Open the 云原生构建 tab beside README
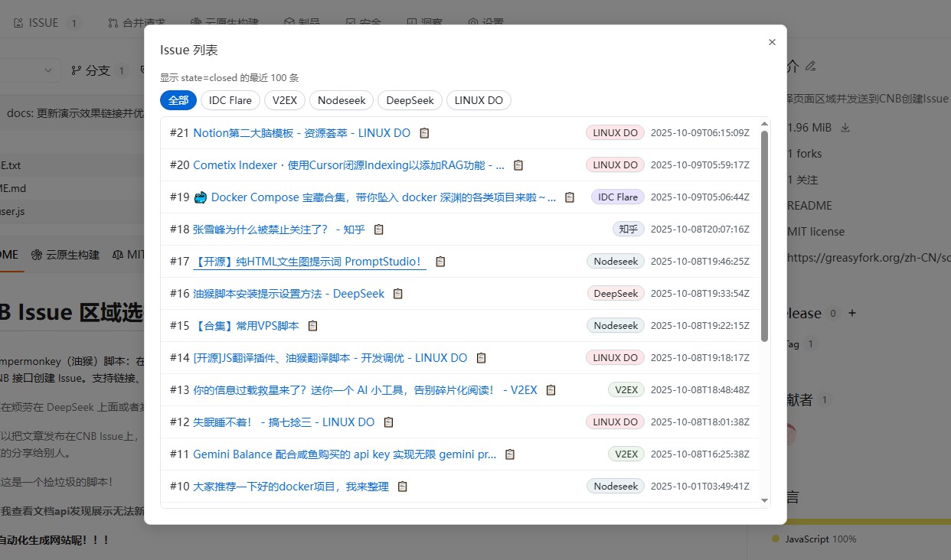 tap(65, 255)
